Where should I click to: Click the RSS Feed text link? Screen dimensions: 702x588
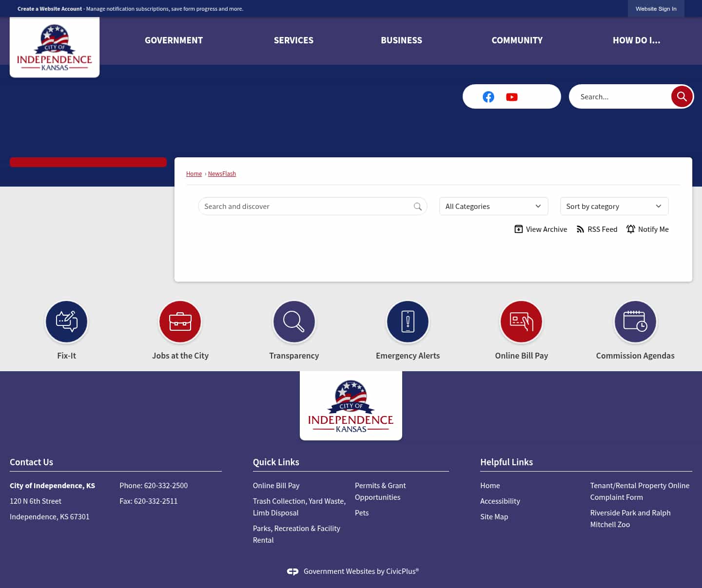pos(602,229)
